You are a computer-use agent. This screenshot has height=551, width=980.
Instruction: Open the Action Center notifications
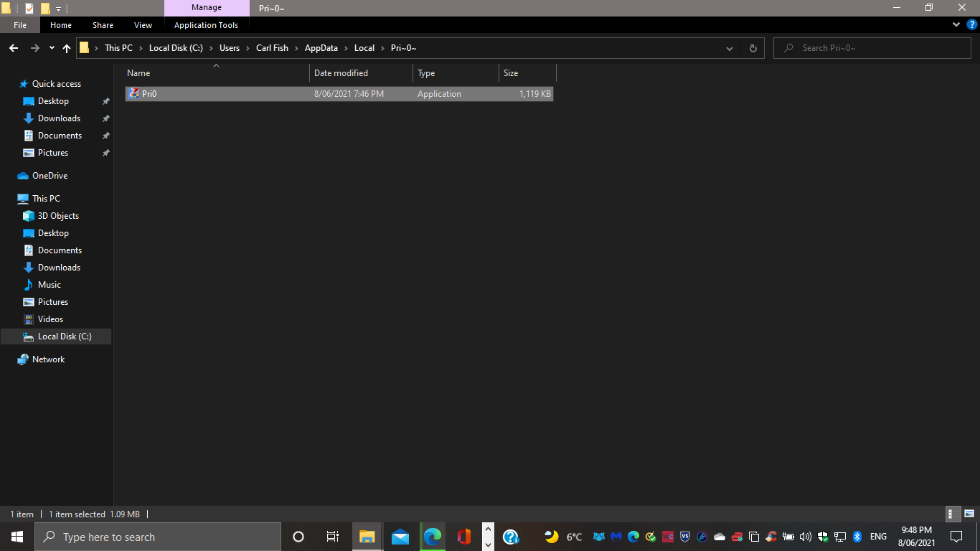956,537
